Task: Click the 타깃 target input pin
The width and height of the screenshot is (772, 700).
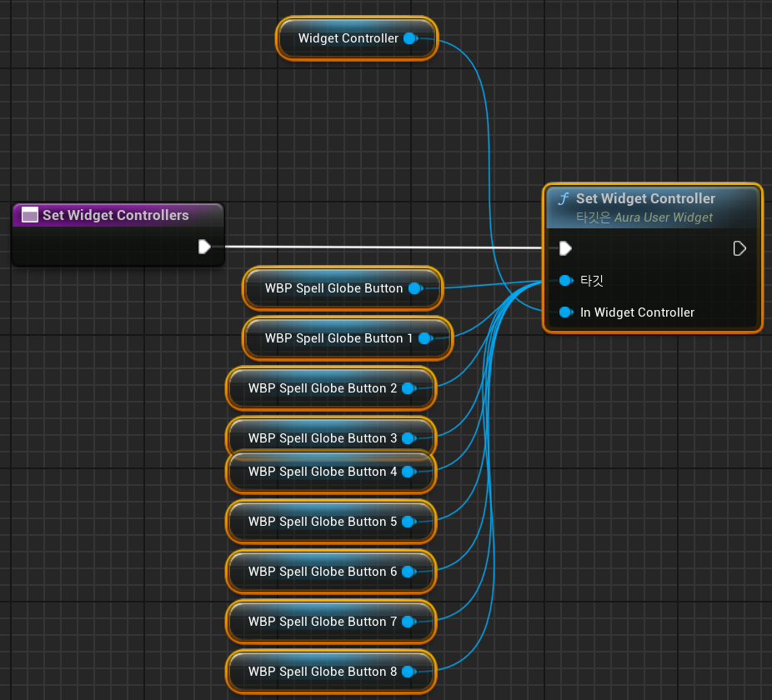Action: (x=566, y=281)
